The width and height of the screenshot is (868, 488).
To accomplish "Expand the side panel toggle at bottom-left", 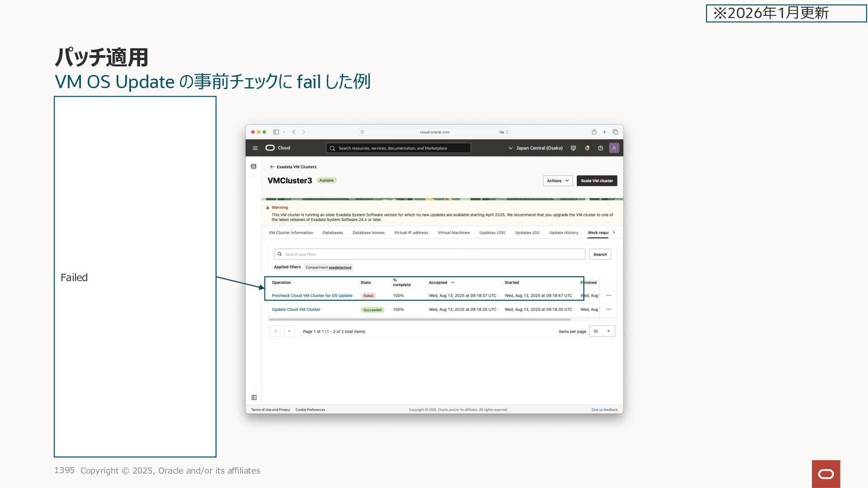I will click(254, 398).
